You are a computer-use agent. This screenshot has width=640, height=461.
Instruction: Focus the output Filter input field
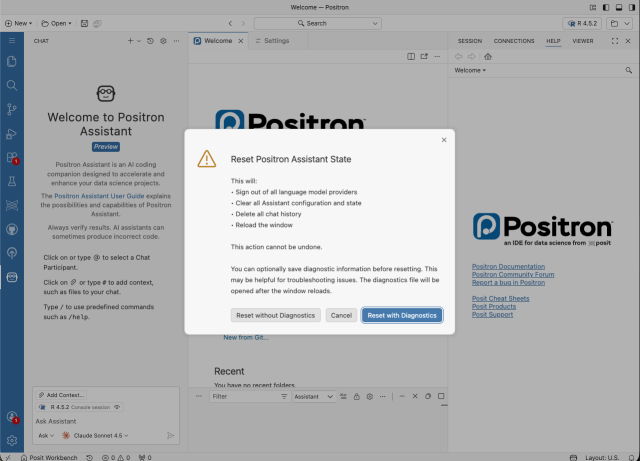click(245, 396)
